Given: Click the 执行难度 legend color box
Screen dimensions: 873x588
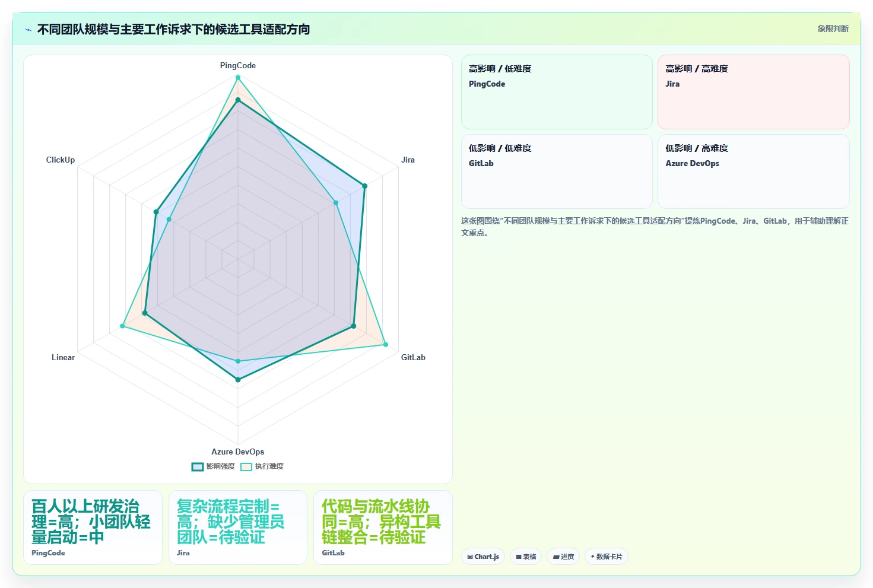Looking at the screenshot, I should [x=246, y=466].
